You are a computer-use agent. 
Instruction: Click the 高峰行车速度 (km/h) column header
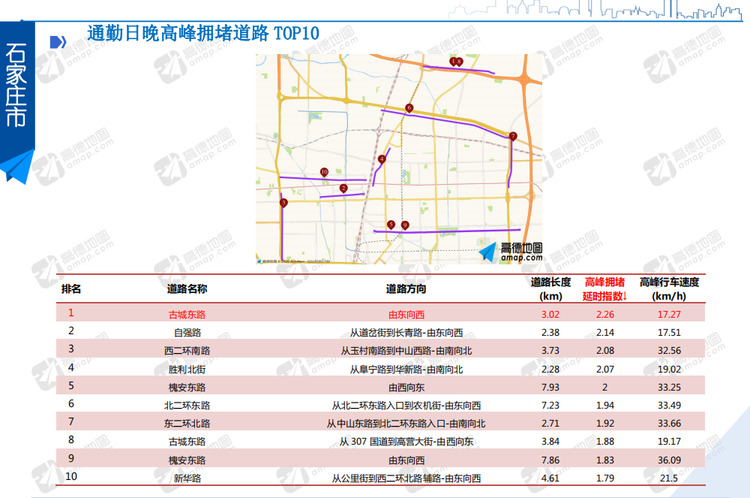click(x=669, y=289)
